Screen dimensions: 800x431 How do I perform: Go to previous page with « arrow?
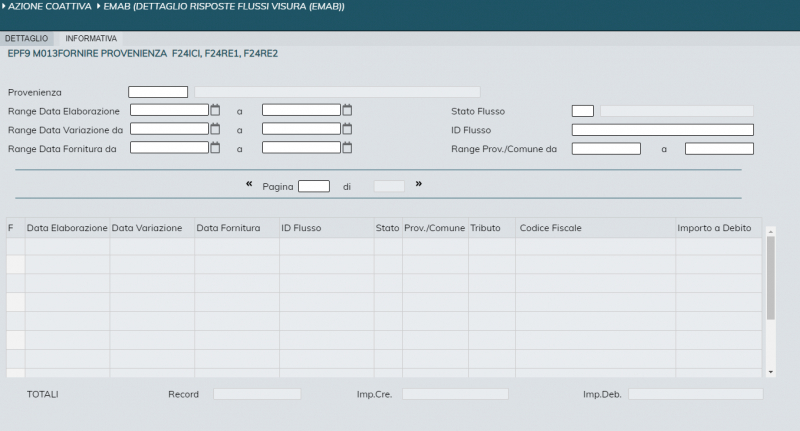tap(249, 184)
